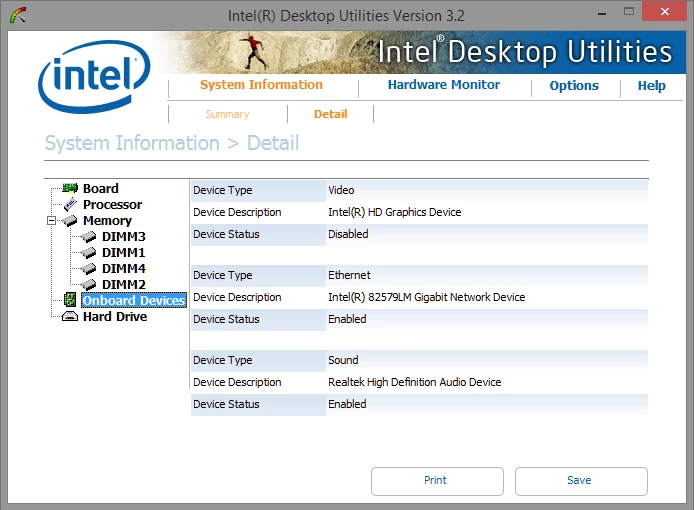This screenshot has height=510, width=694.
Task: Select the Detail sub-tab
Action: (331, 114)
